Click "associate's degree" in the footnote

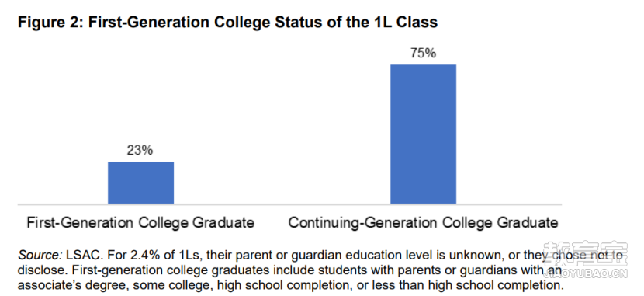(69, 284)
